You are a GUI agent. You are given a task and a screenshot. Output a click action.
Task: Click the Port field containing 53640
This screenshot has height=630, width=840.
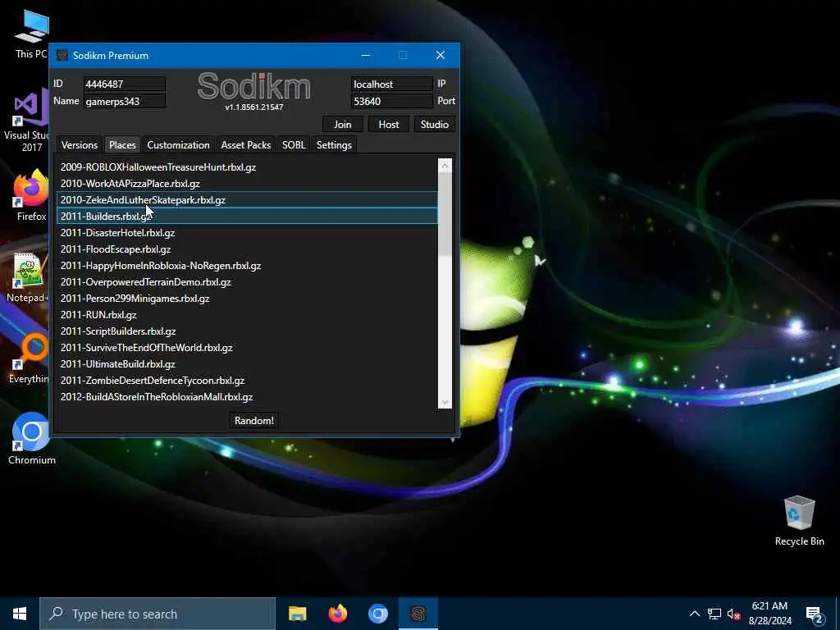pyautogui.click(x=391, y=101)
